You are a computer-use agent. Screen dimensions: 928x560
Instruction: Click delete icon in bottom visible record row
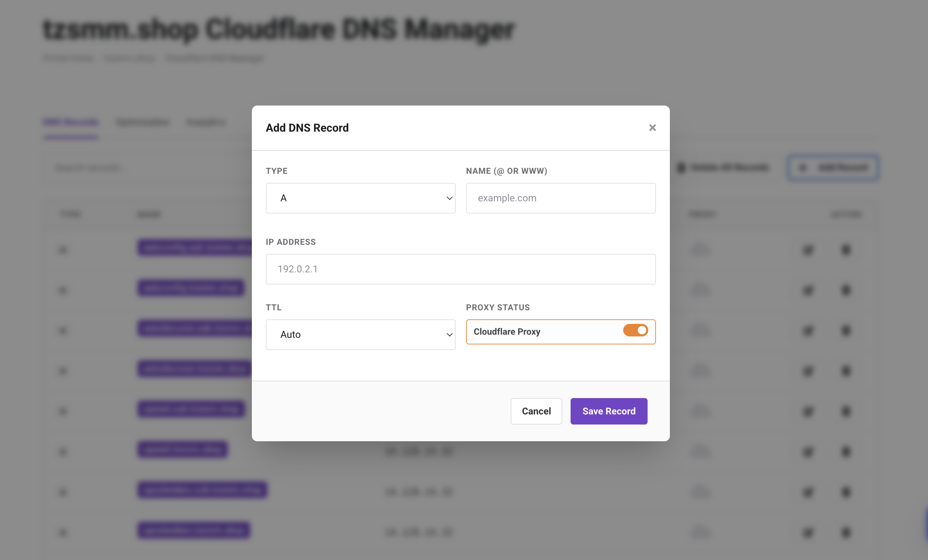tap(846, 532)
